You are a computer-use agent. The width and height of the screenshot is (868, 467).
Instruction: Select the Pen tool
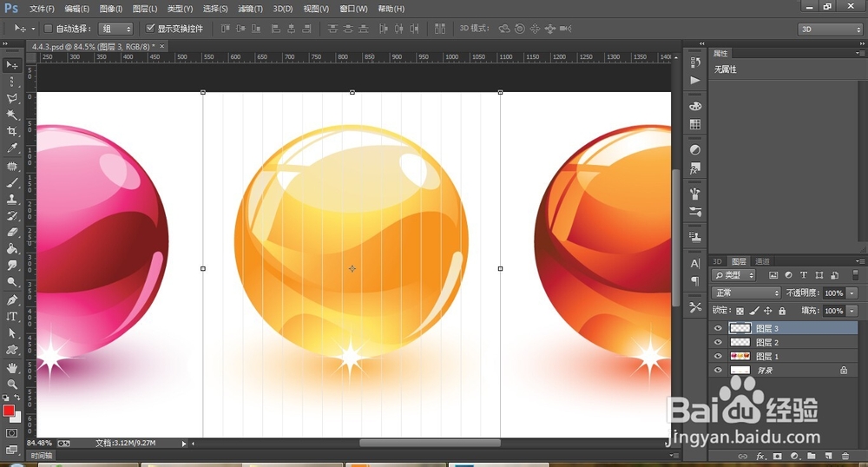[x=11, y=300]
